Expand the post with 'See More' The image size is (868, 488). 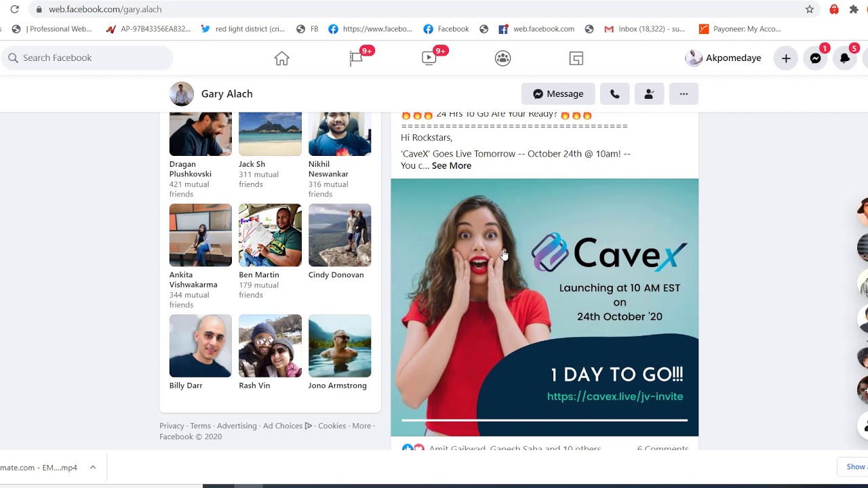[x=452, y=165]
